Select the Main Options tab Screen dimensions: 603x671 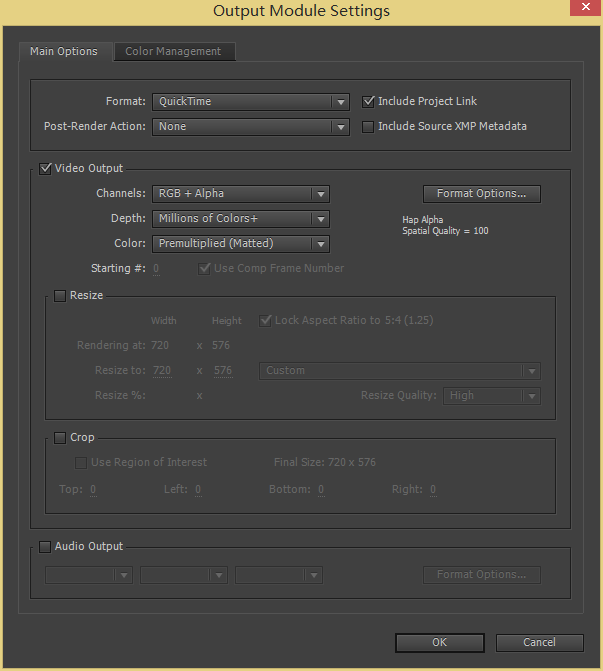click(x=64, y=51)
